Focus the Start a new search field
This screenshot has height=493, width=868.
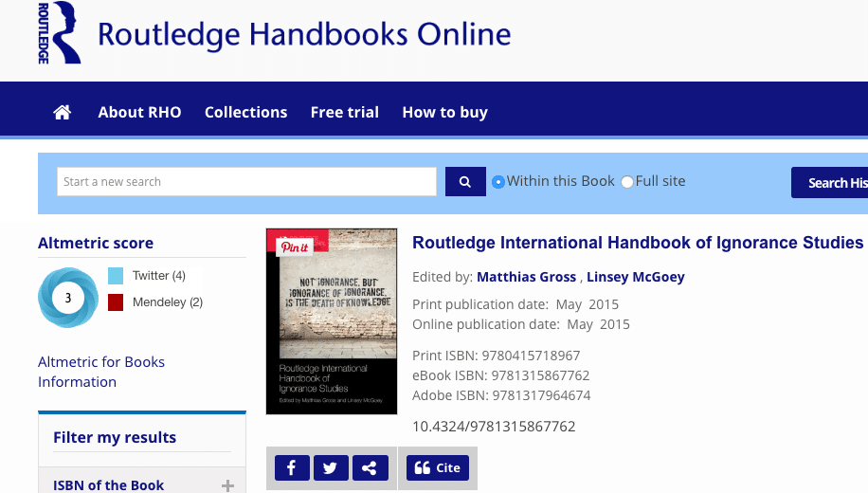(246, 182)
